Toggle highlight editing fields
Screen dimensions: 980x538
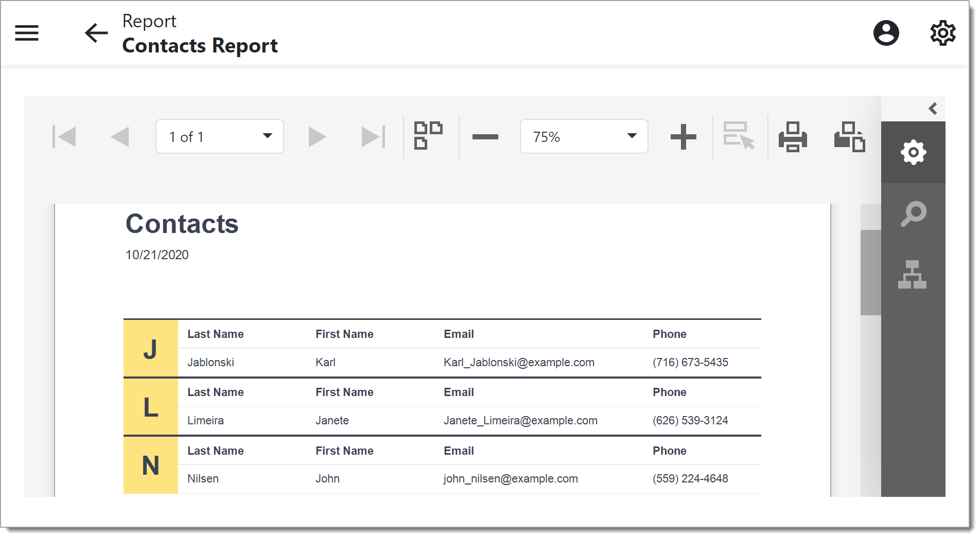pos(739,136)
